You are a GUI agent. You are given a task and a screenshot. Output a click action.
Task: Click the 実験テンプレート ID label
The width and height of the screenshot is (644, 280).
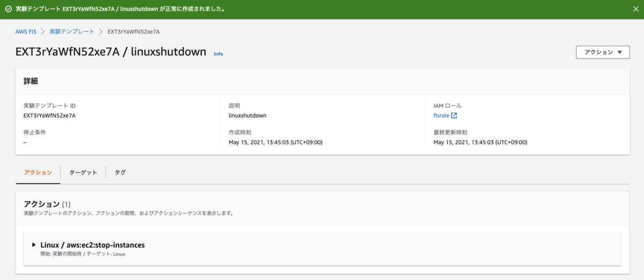[49, 106]
